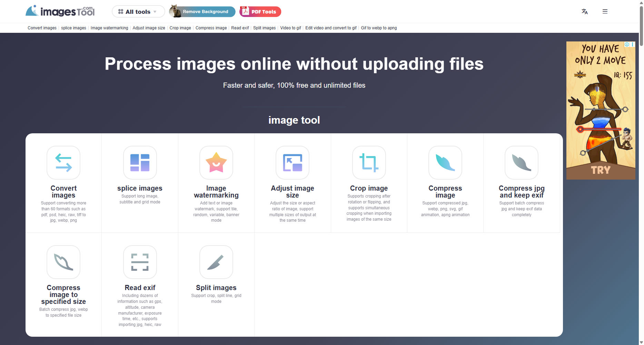Open Image watermarking nav link
Viewport: 644px width, 345px height.
click(109, 28)
